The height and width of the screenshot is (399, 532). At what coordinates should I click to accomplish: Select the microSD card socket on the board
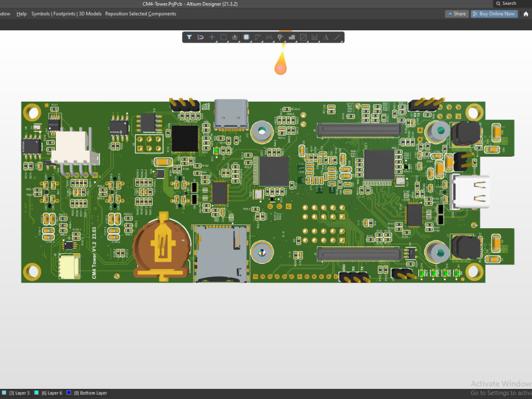tap(221, 253)
